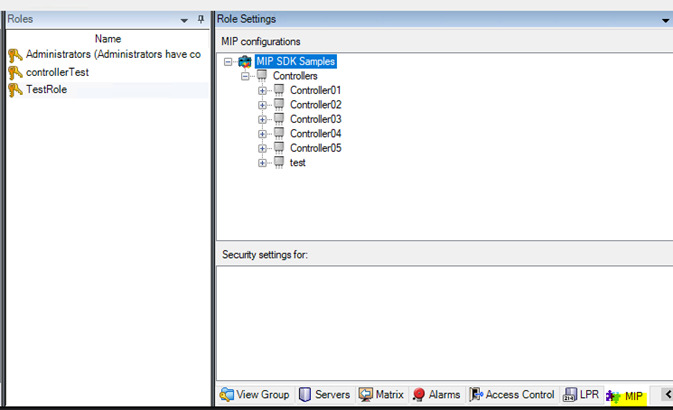Click the Controller03 device icon
Image resolution: width=673 pixels, height=410 pixels.
click(x=279, y=120)
